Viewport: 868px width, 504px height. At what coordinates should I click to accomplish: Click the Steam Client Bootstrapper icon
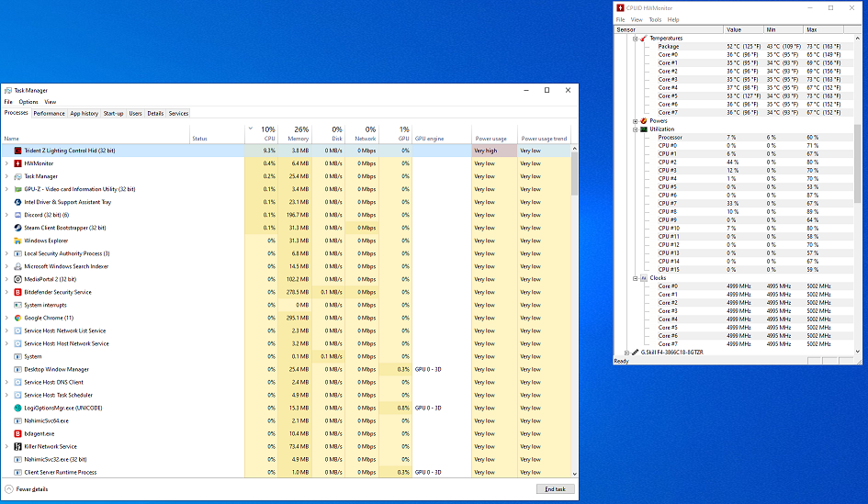pos(17,228)
